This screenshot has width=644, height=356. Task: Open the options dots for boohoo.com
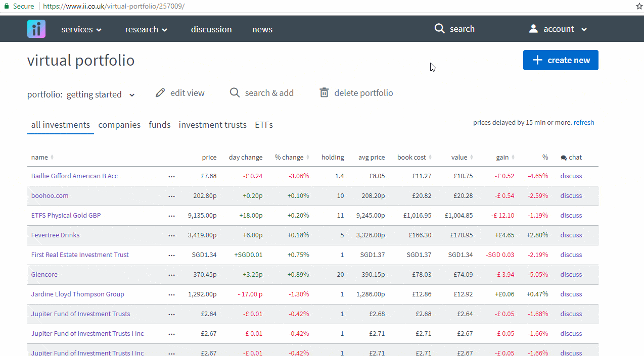(171, 196)
